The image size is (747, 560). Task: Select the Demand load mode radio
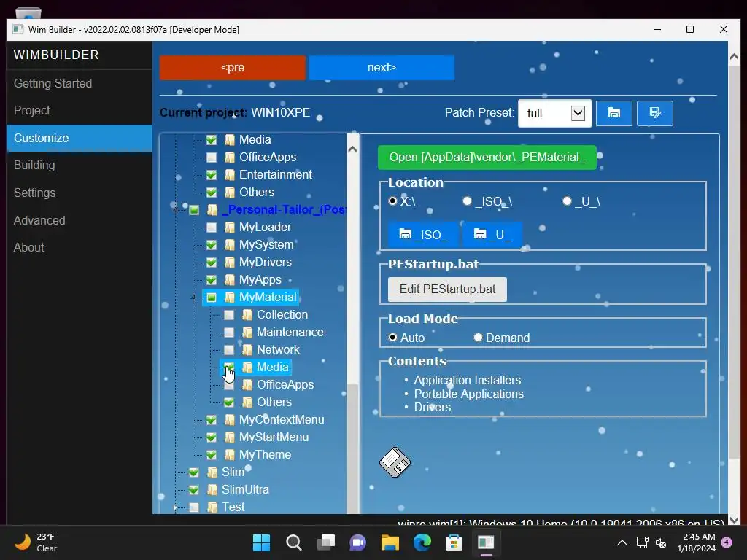(478, 337)
